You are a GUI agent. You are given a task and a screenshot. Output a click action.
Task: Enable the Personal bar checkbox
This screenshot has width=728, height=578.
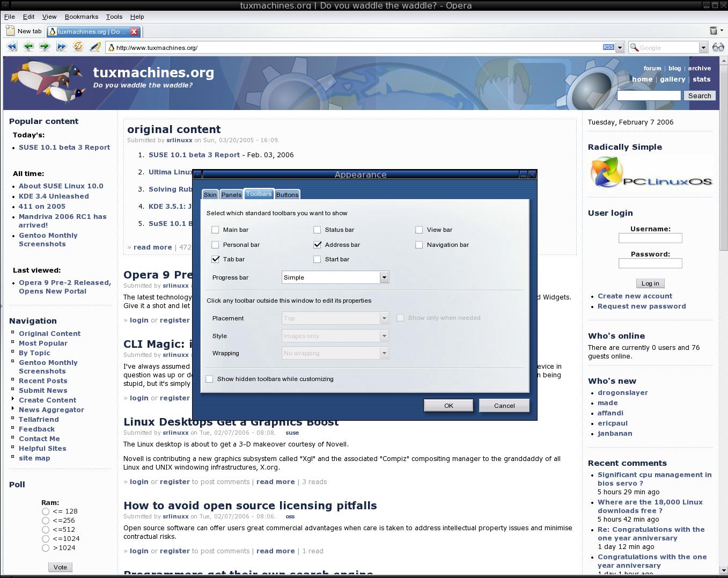click(x=215, y=245)
